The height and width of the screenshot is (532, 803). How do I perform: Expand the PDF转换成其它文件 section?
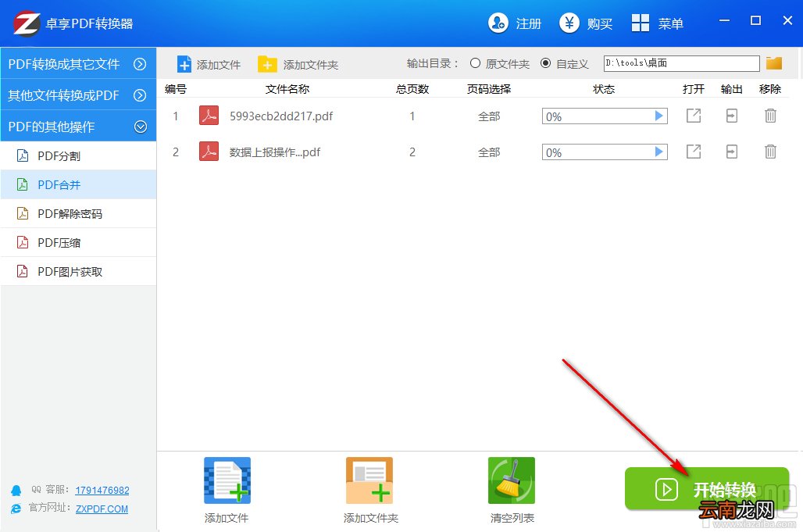coord(78,64)
